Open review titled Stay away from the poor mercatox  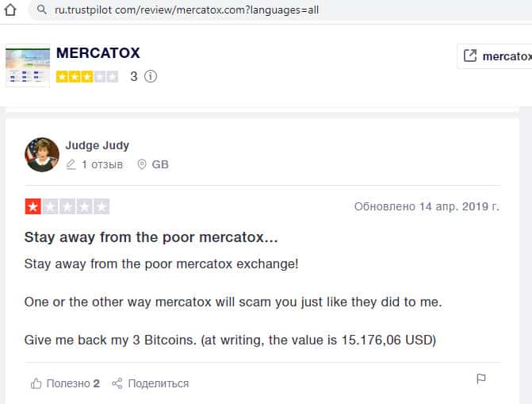151,237
